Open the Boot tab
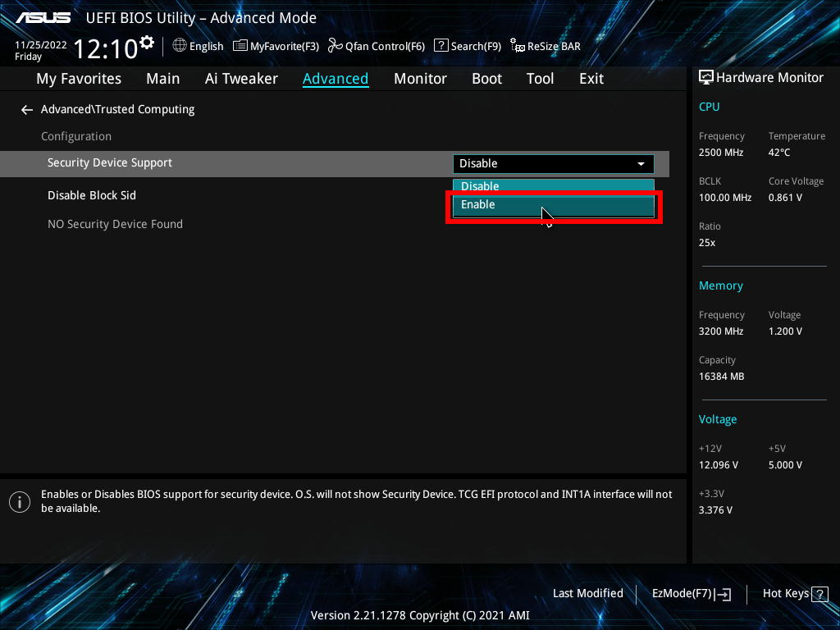Viewport: 840px width, 630px height. (x=486, y=79)
